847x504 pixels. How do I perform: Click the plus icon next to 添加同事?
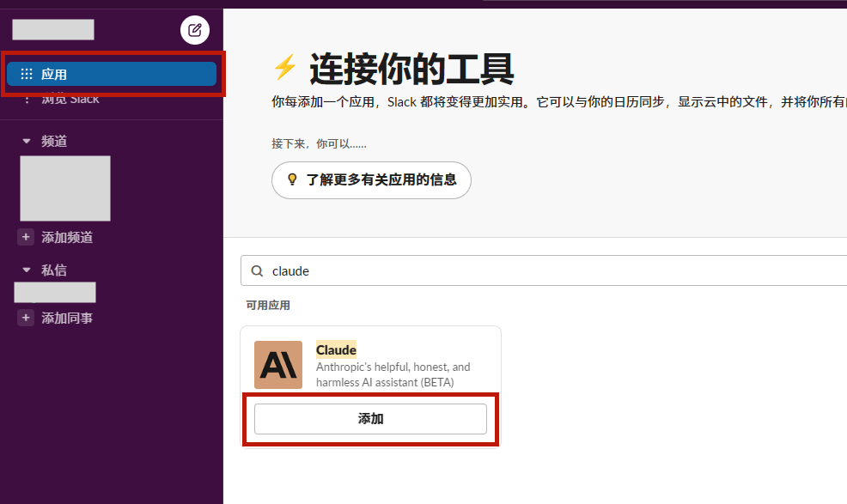coord(25,318)
